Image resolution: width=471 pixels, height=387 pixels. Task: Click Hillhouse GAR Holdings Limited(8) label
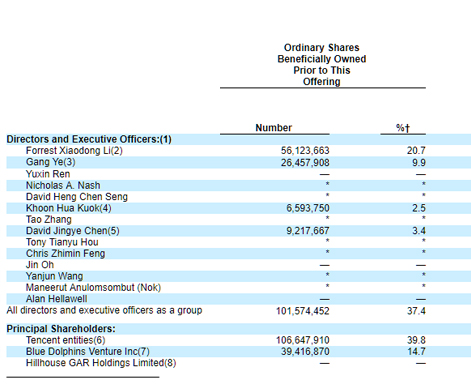coord(101,363)
